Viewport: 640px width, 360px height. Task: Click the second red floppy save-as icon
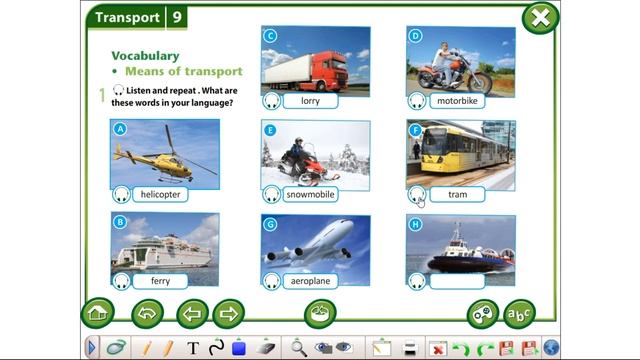tap(529, 349)
